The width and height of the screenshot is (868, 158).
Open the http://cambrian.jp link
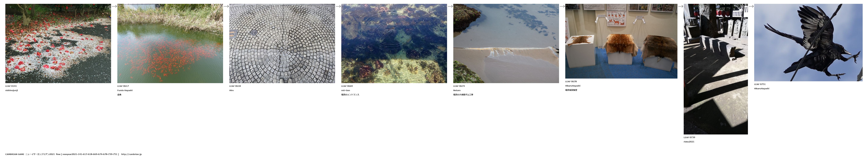(131, 154)
